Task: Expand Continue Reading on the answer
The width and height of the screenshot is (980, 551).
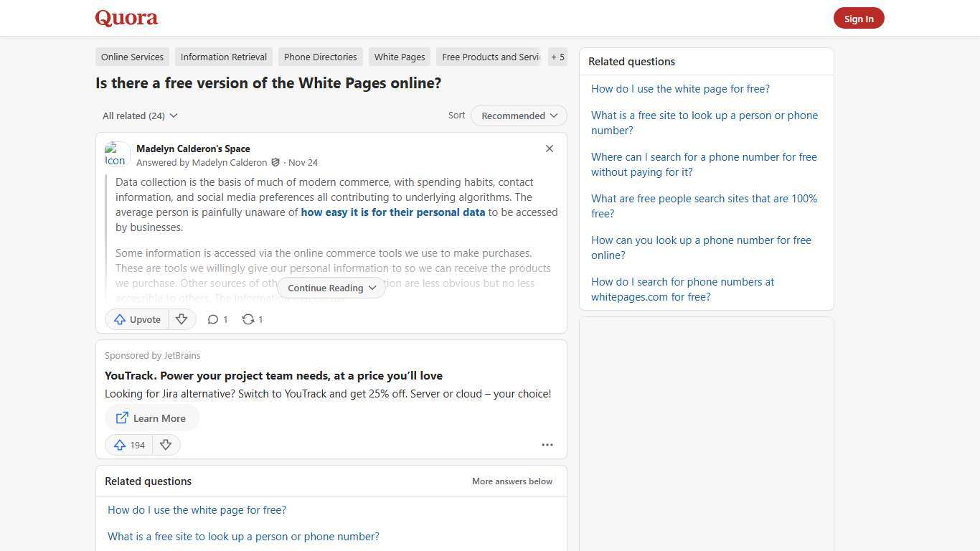Action: (x=331, y=288)
